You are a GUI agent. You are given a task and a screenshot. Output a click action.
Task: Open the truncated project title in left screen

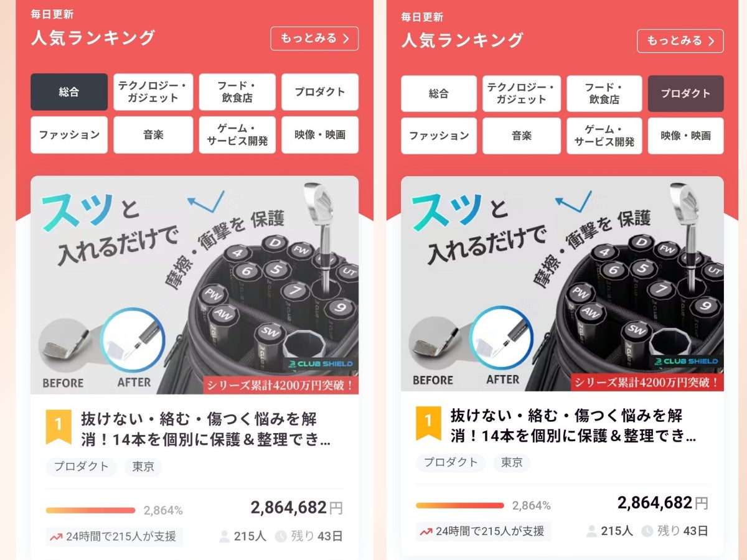pyautogui.click(x=205, y=429)
